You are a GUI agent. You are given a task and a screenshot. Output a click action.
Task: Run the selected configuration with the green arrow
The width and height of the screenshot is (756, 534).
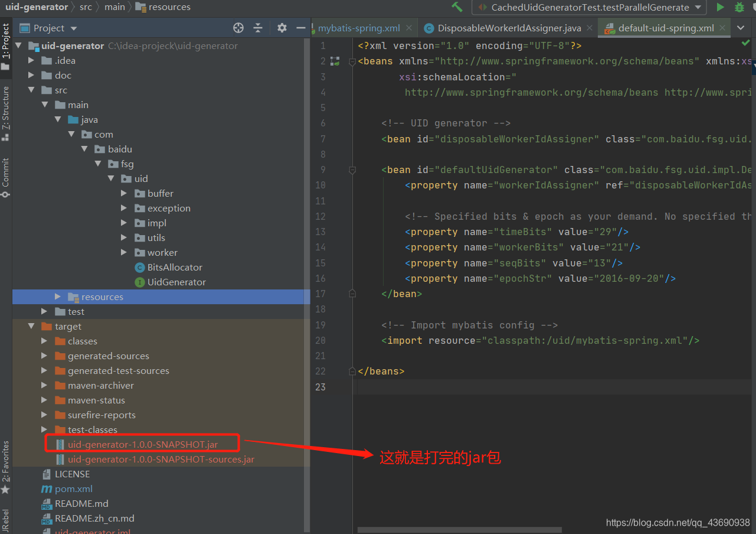(x=720, y=7)
